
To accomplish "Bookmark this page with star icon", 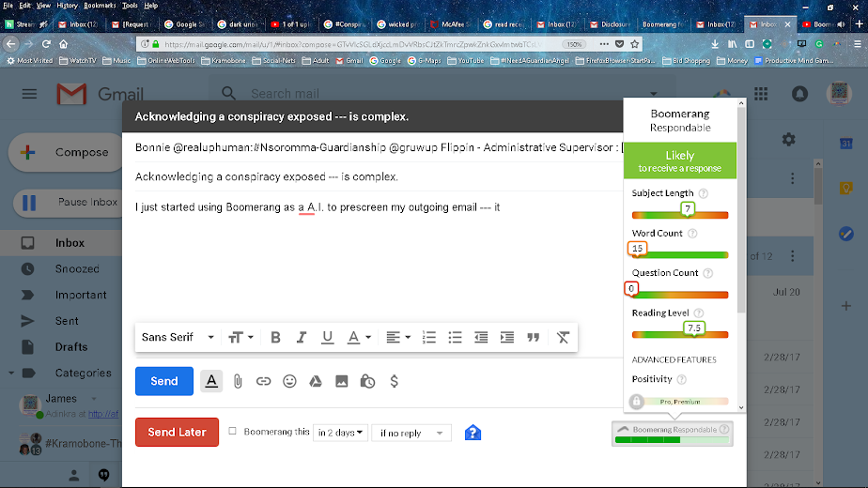I will point(635,44).
